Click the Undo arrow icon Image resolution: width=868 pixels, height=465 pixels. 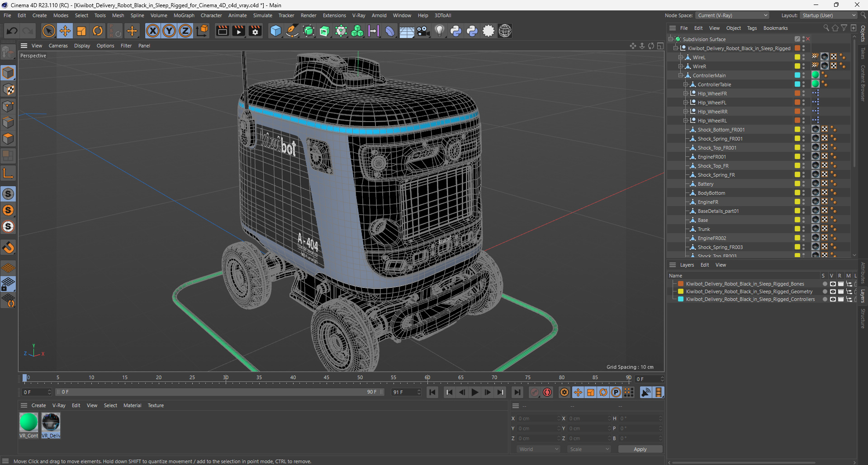click(12, 31)
